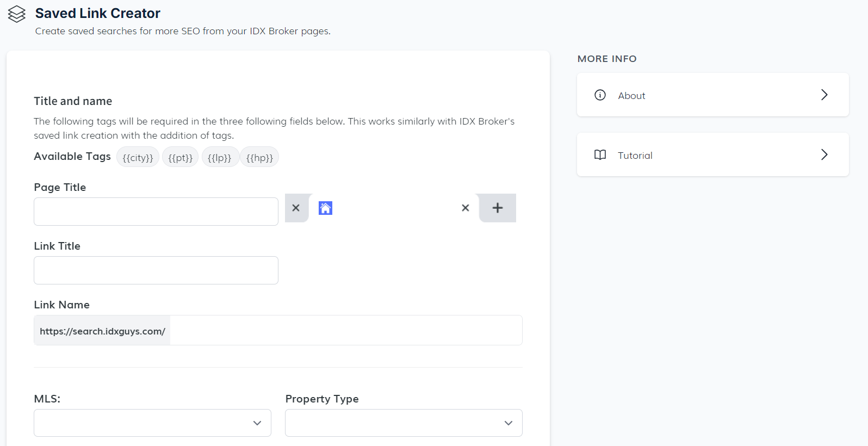The width and height of the screenshot is (868, 446).
Task: Select the {{pt}} tag chip
Action: coord(180,158)
